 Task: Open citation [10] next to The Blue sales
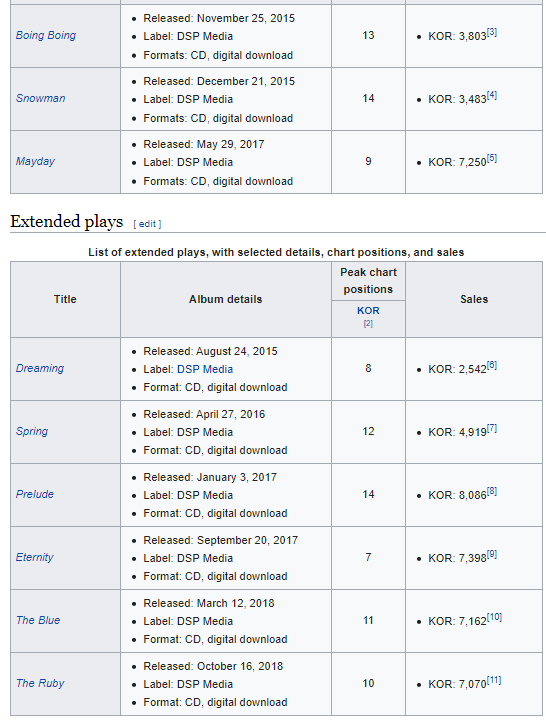click(x=494, y=617)
